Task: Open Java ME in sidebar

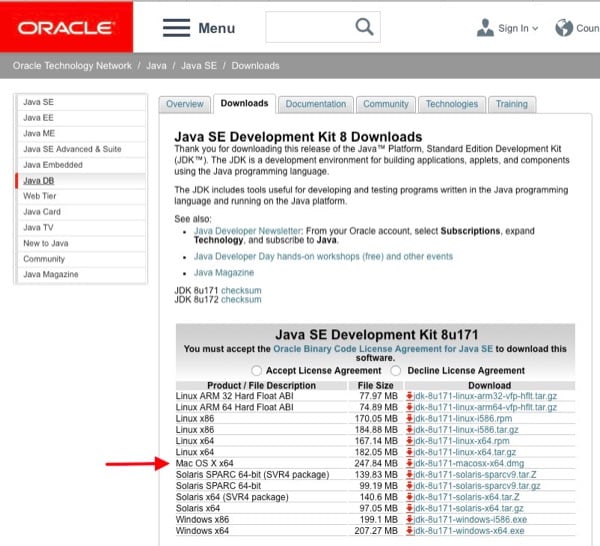Action: click(81, 134)
